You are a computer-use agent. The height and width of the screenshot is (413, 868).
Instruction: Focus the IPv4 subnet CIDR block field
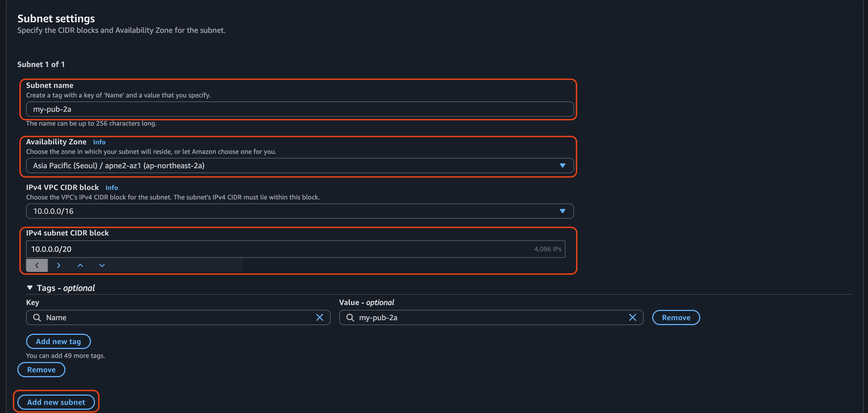coord(296,249)
